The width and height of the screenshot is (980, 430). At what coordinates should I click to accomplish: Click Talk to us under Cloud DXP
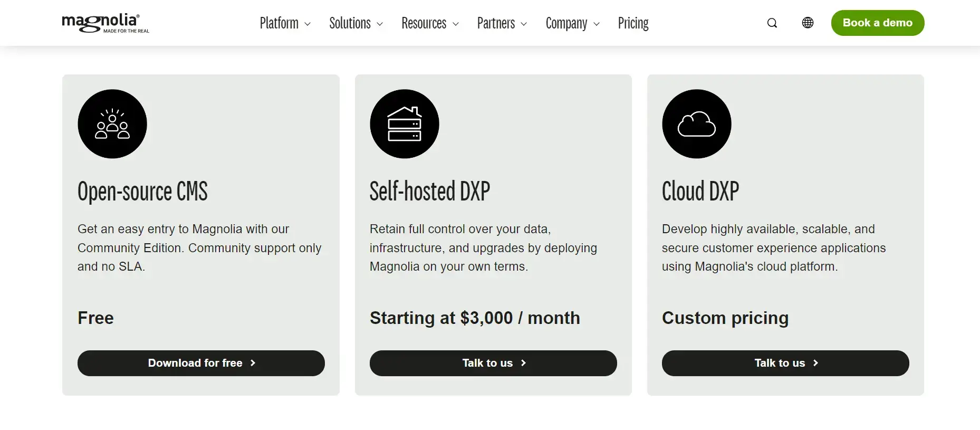785,363
